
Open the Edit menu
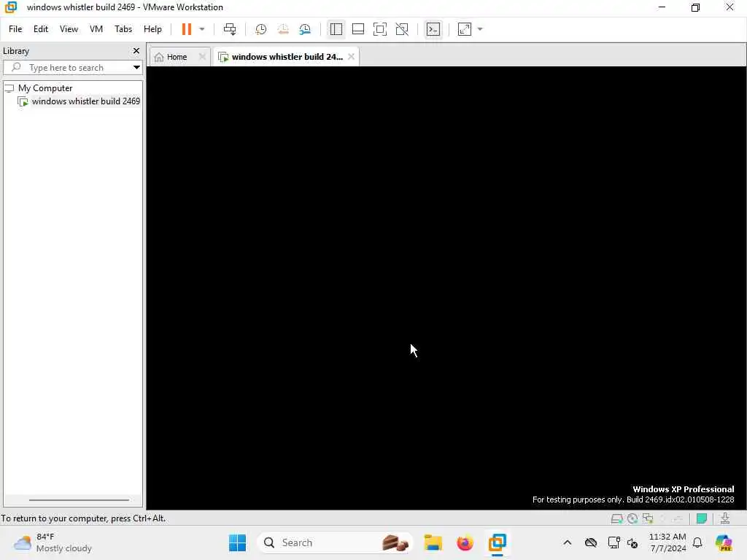[x=41, y=29]
